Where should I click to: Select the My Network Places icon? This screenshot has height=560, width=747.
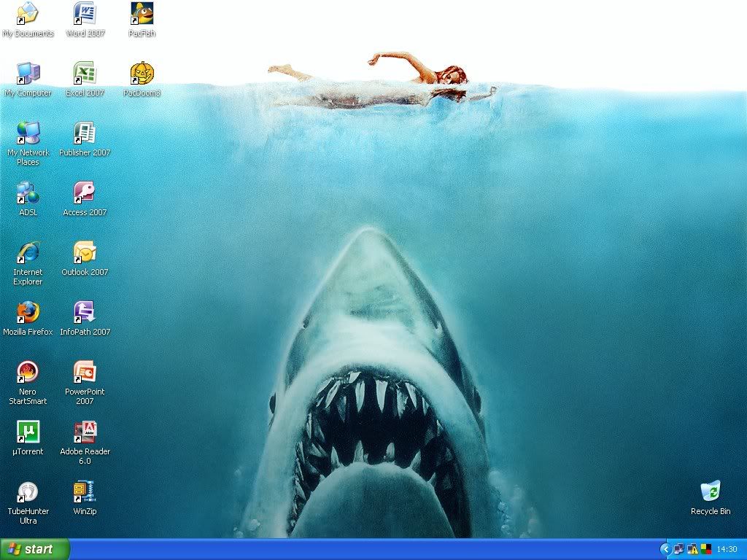[x=28, y=133]
